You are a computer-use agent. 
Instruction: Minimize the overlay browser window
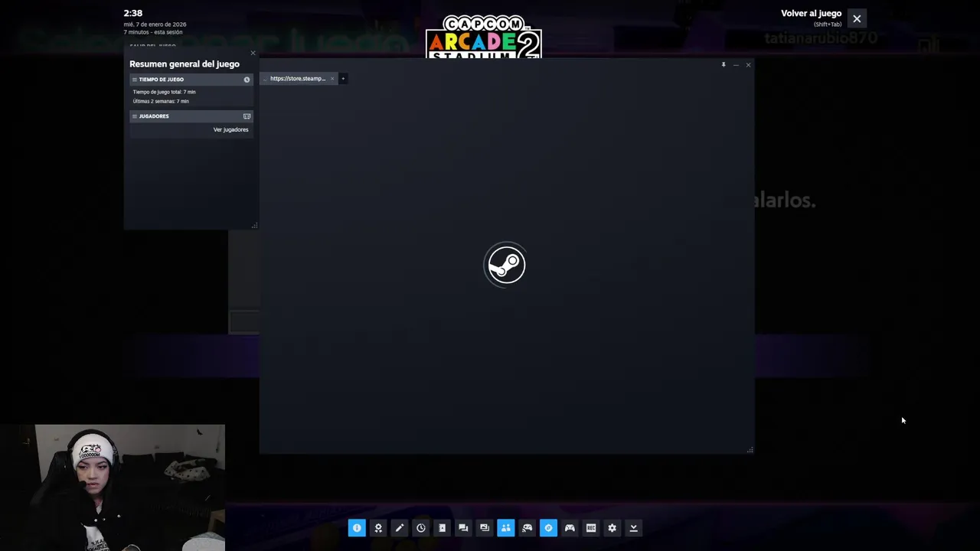(x=736, y=65)
